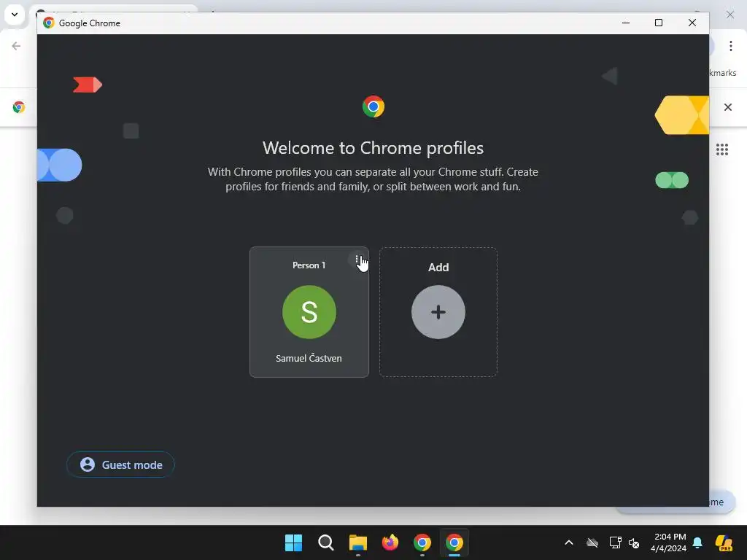
Task: Open notifications bell in the taskbar
Action: point(697,542)
